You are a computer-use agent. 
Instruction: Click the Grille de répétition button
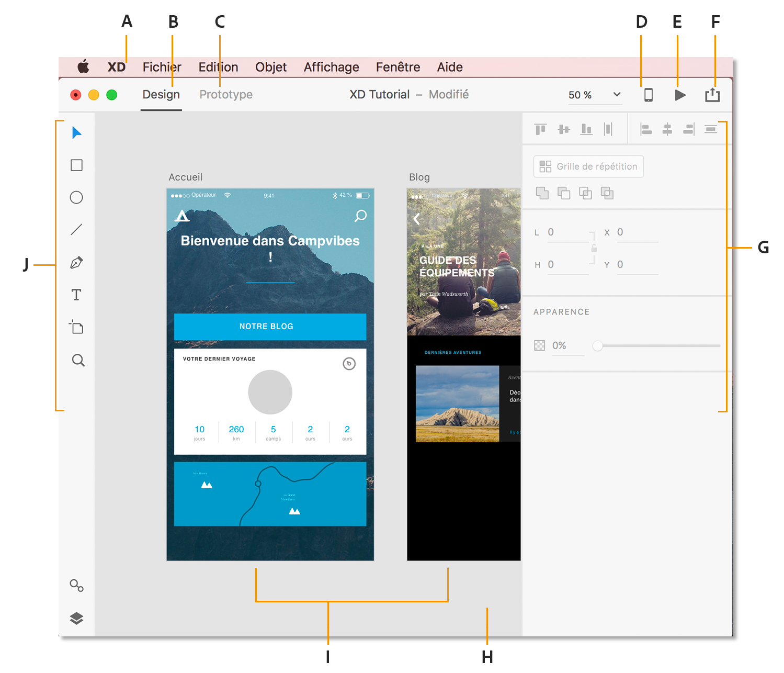[588, 166]
